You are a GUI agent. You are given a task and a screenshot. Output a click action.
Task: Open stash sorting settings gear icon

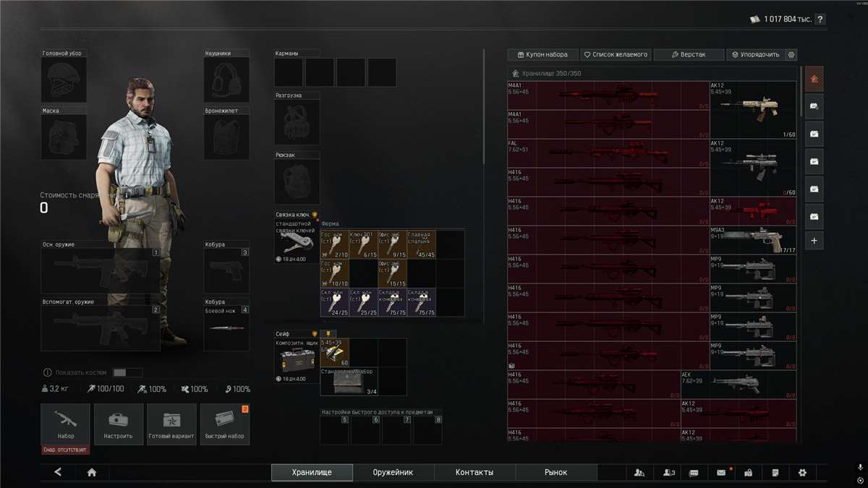point(791,54)
